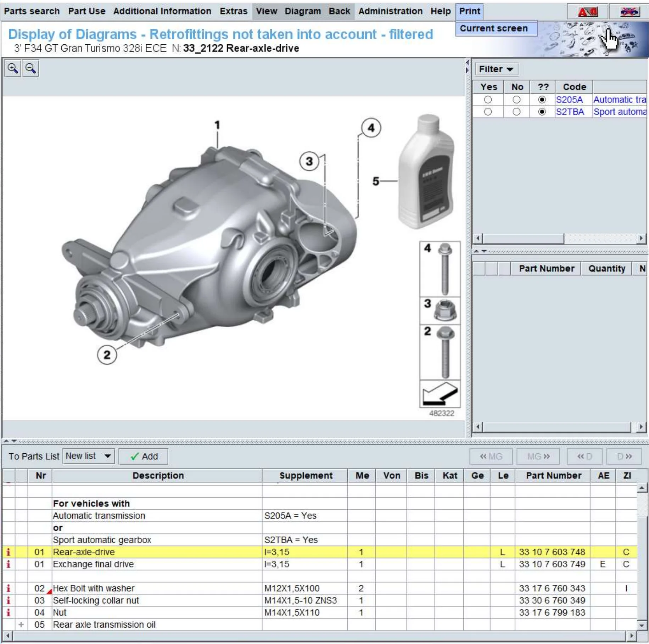This screenshot has width=649, height=644.
Task: Click the Part Number column header in bottom table
Action: tap(553, 476)
